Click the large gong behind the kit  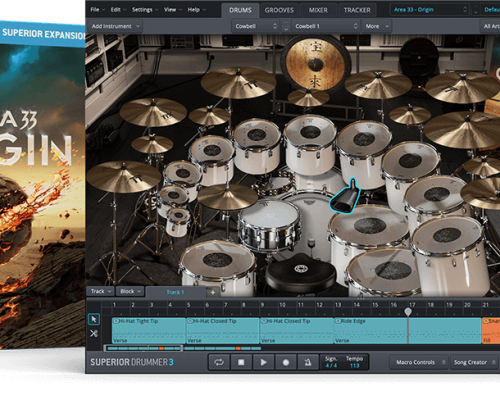point(315,63)
